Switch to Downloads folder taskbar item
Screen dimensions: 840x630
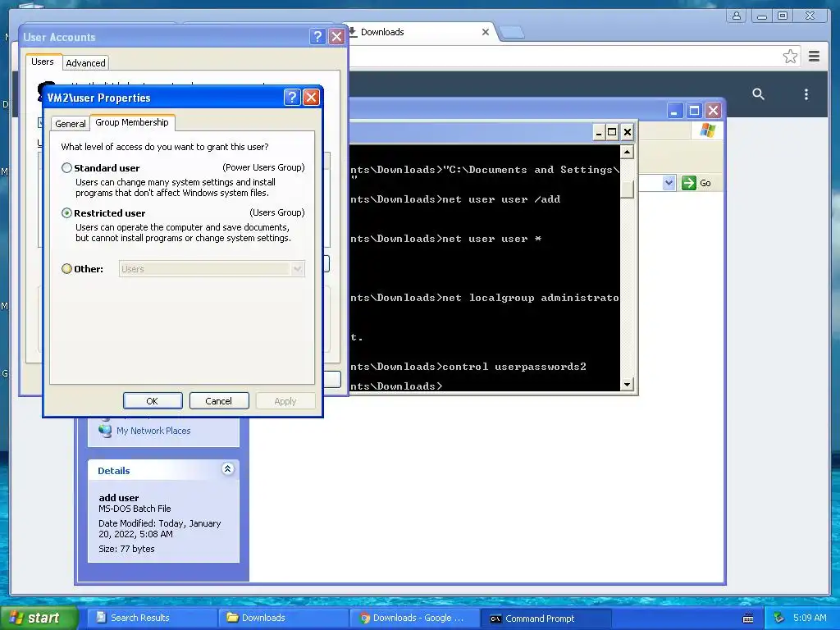[282, 618]
